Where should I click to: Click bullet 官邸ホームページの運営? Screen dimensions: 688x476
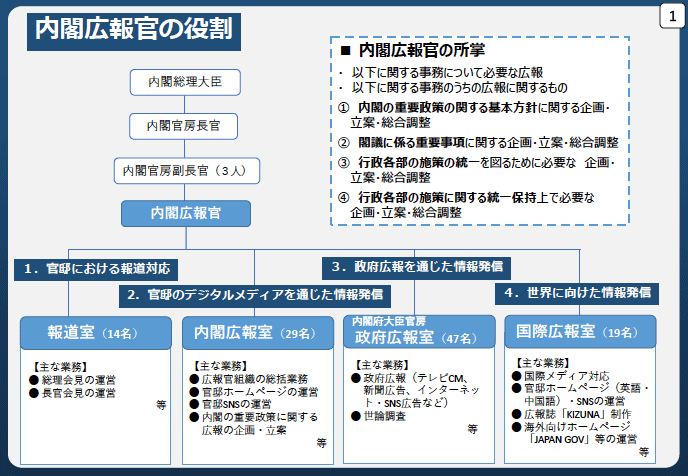point(254,392)
